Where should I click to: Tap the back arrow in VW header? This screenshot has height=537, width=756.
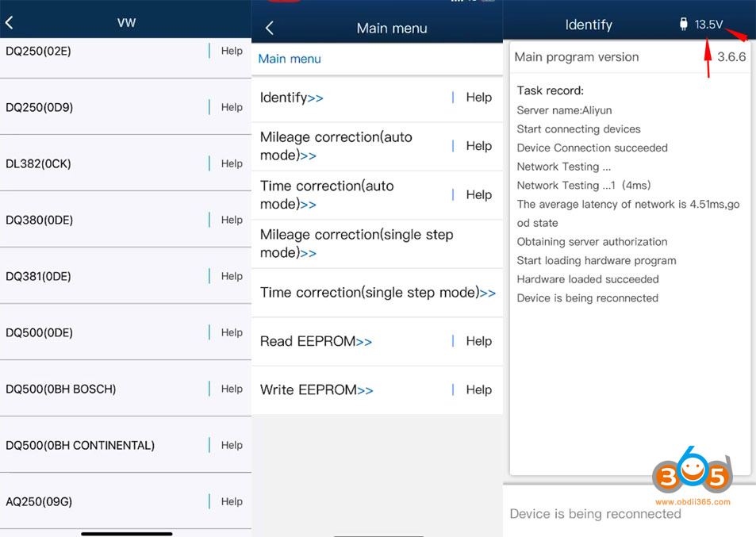(x=10, y=23)
